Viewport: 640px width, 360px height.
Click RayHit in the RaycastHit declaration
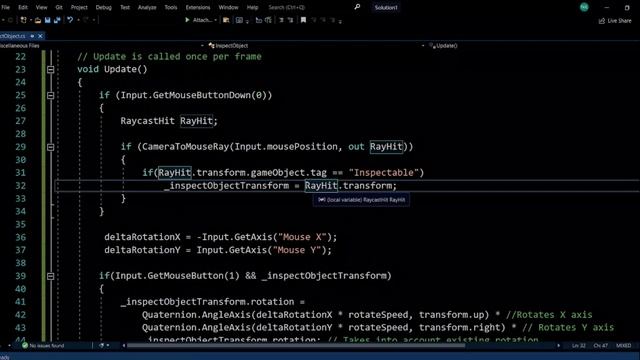pyautogui.click(x=196, y=121)
